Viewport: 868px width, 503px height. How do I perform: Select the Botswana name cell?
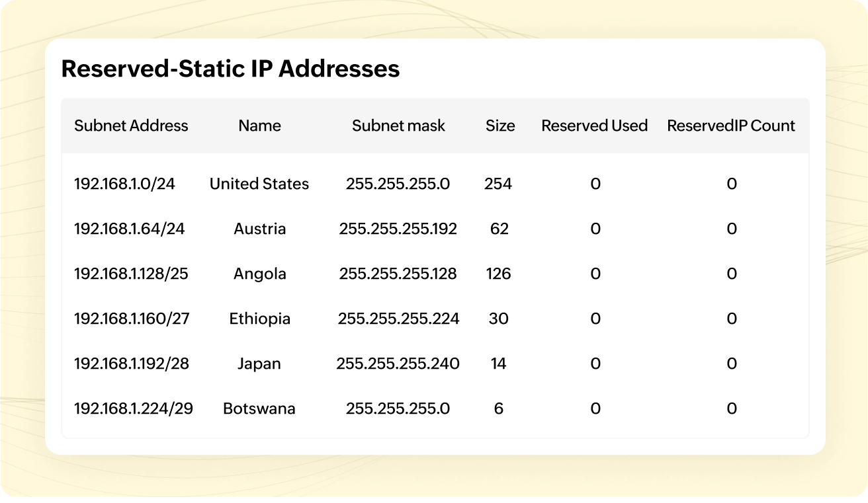coord(259,408)
